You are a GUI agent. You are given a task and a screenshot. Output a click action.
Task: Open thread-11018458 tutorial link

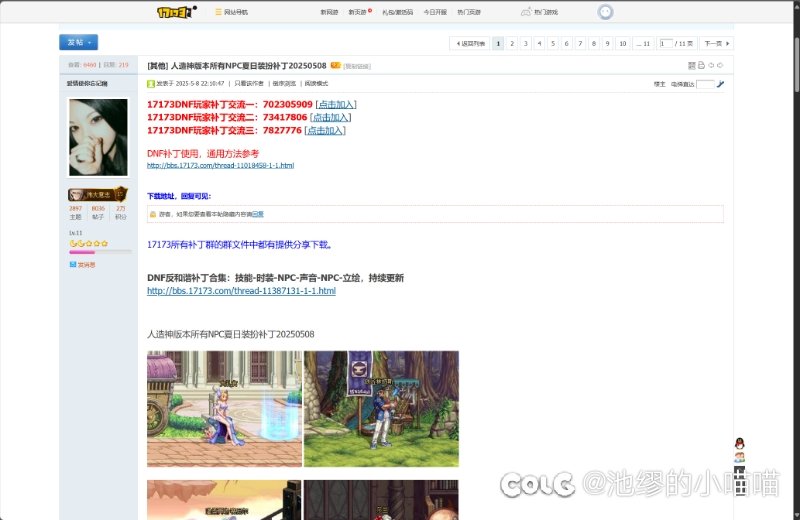pyautogui.click(x=220, y=165)
